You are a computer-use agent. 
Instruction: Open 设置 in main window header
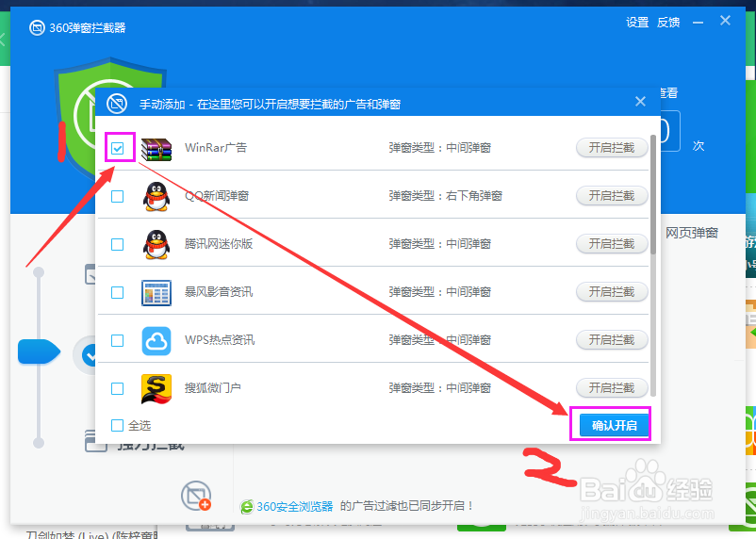click(637, 23)
